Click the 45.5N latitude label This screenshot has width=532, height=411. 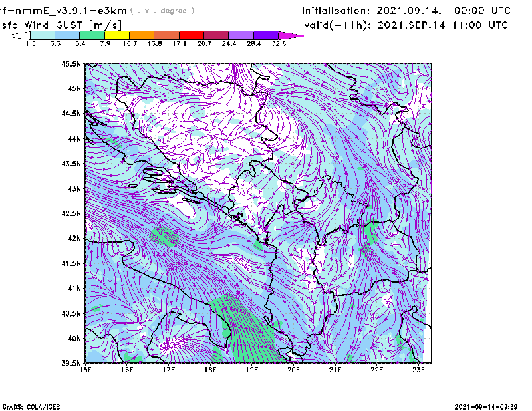[x=71, y=63]
